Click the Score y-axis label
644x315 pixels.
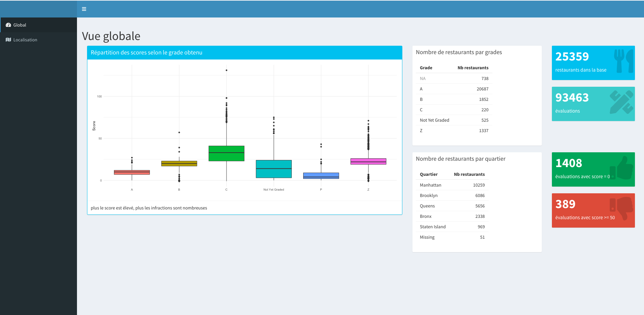tap(94, 126)
